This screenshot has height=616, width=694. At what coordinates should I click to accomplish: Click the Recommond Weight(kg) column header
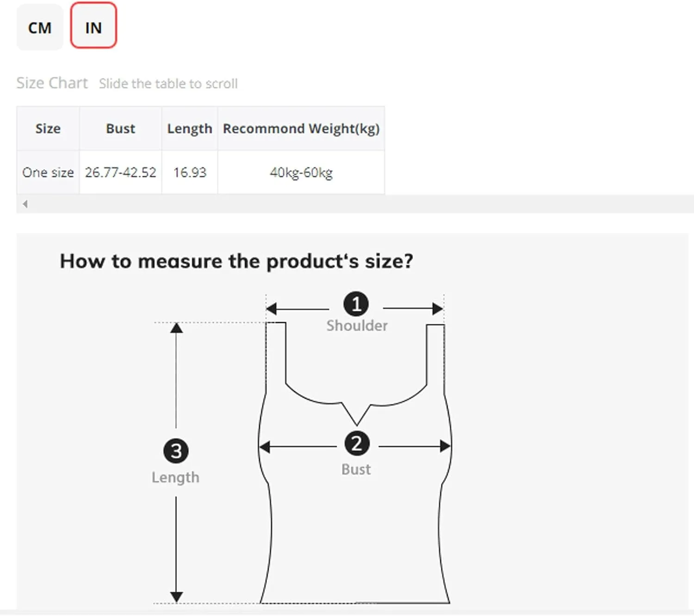point(301,129)
